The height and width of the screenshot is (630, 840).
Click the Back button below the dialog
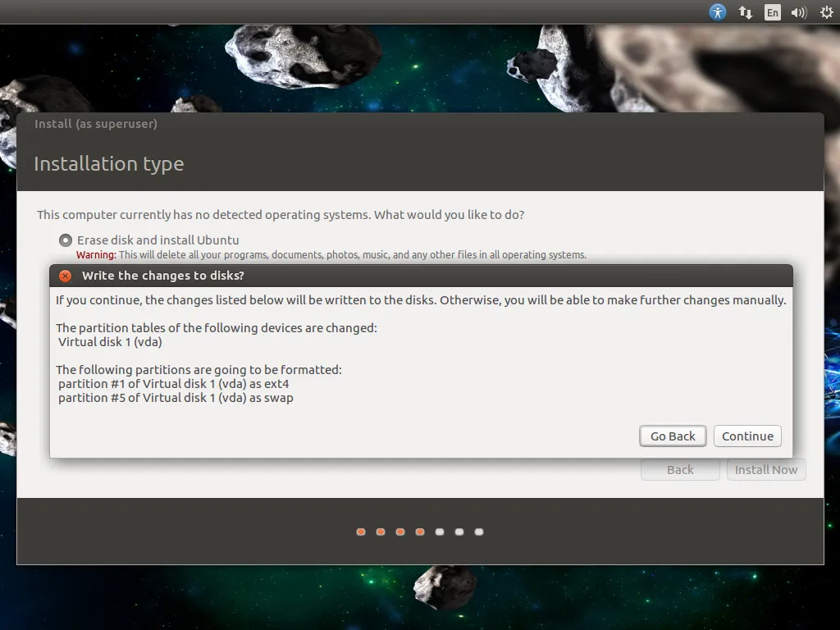click(x=680, y=470)
